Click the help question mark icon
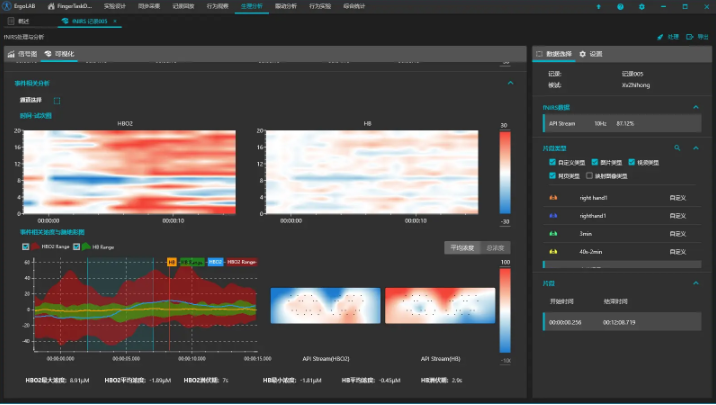Screen dimensions: 716x405 (x=620, y=6)
